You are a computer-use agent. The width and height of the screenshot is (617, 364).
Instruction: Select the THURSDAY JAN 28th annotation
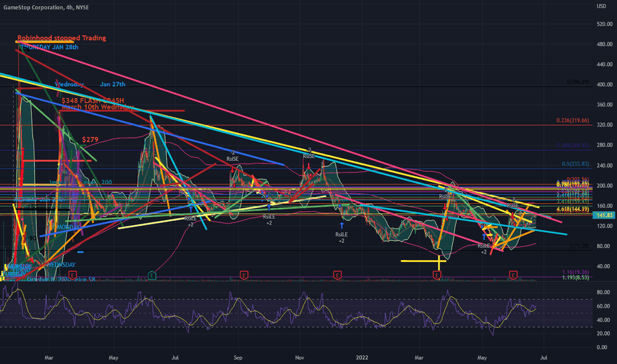pos(50,47)
